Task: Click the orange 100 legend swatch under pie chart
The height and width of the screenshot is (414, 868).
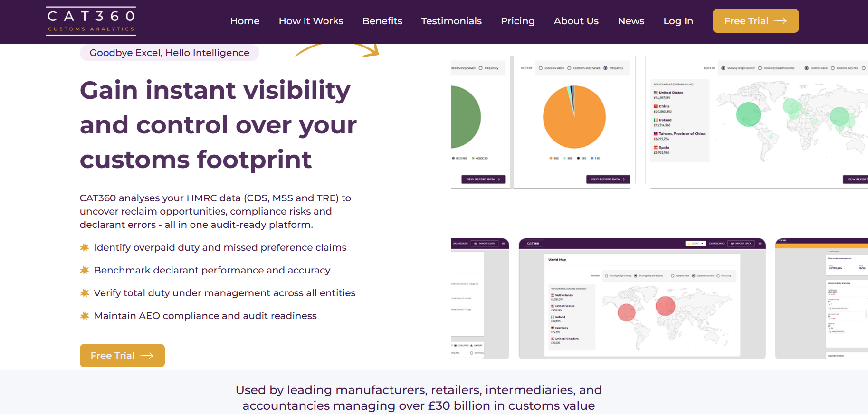Action: [x=551, y=158]
